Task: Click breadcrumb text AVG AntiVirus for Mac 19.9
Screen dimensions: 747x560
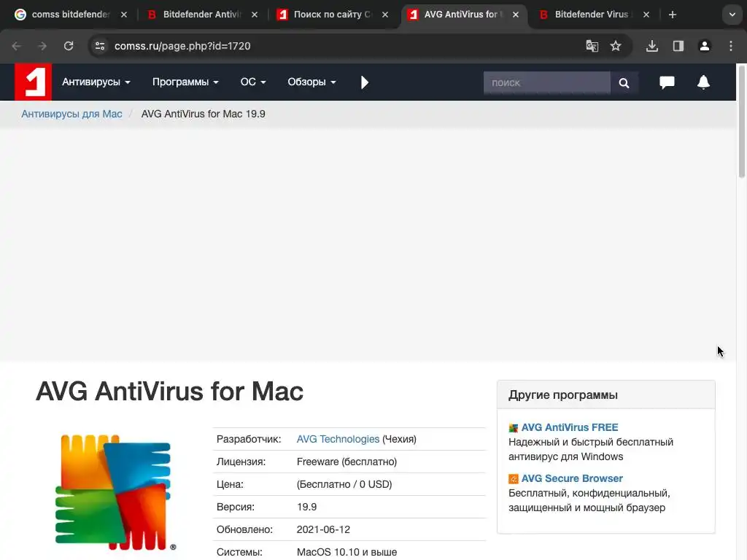Action: [203, 114]
